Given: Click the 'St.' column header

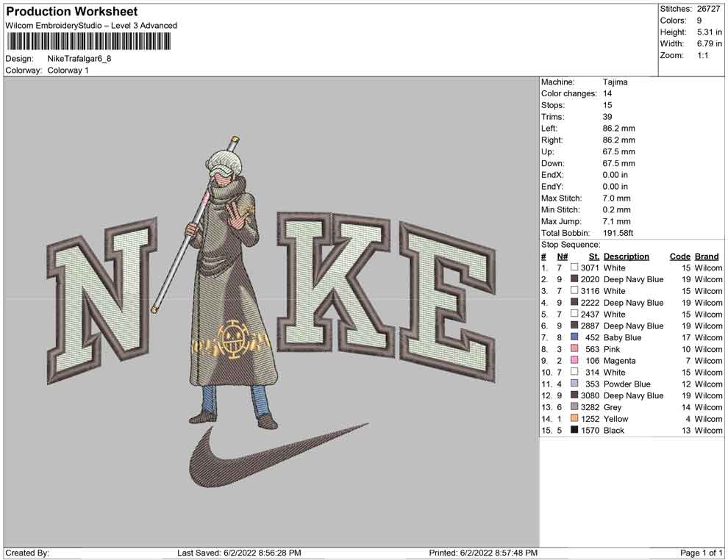Looking at the screenshot, I should click(594, 256).
